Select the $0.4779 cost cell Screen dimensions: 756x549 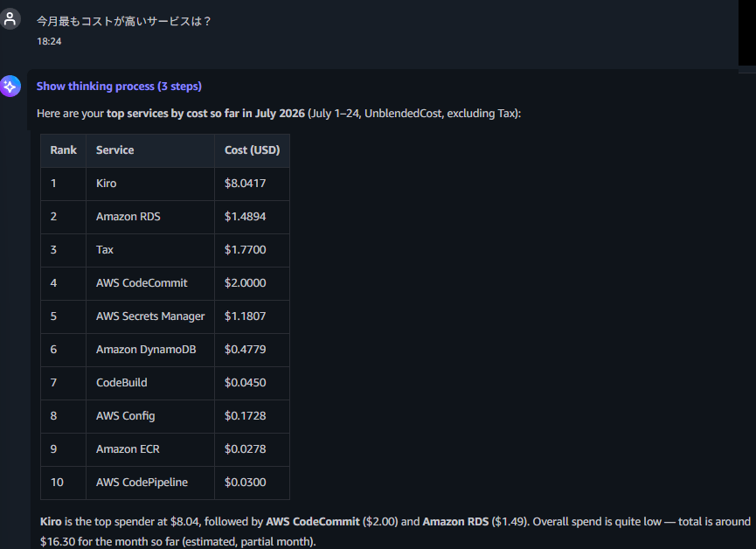click(x=252, y=351)
